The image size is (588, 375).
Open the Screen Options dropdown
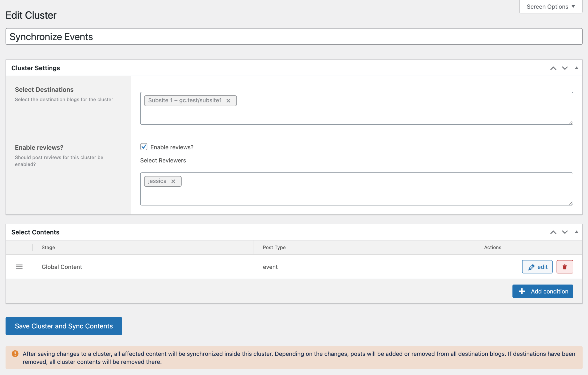click(551, 7)
